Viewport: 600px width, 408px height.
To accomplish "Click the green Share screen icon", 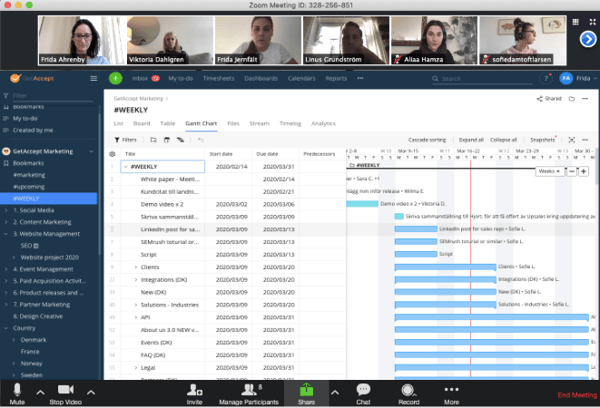I will coord(306,390).
